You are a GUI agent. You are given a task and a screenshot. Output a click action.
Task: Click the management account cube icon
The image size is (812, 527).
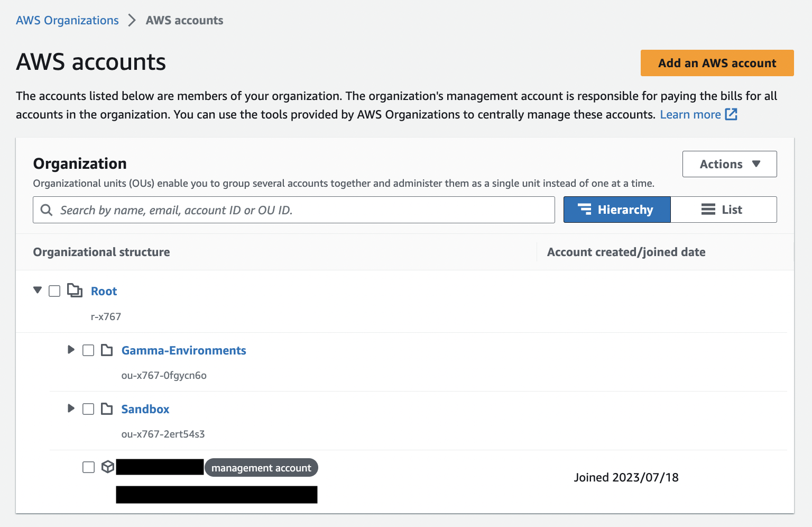(x=108, y=467)
